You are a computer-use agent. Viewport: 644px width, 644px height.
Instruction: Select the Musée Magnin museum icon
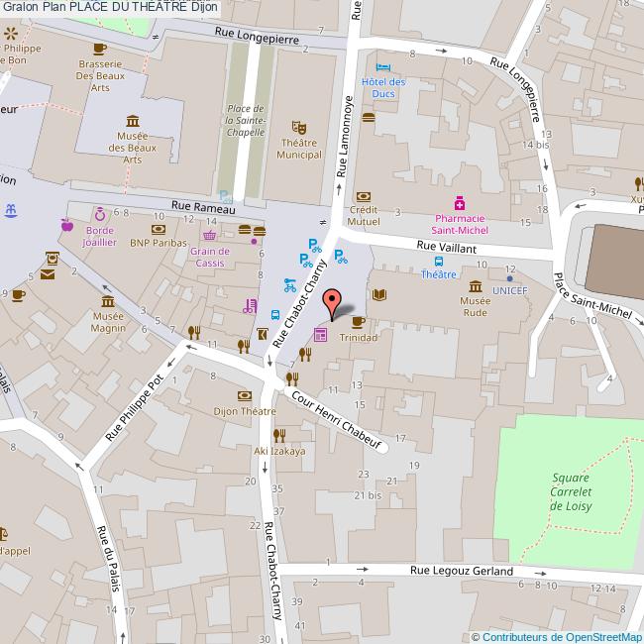pos(108,300)
